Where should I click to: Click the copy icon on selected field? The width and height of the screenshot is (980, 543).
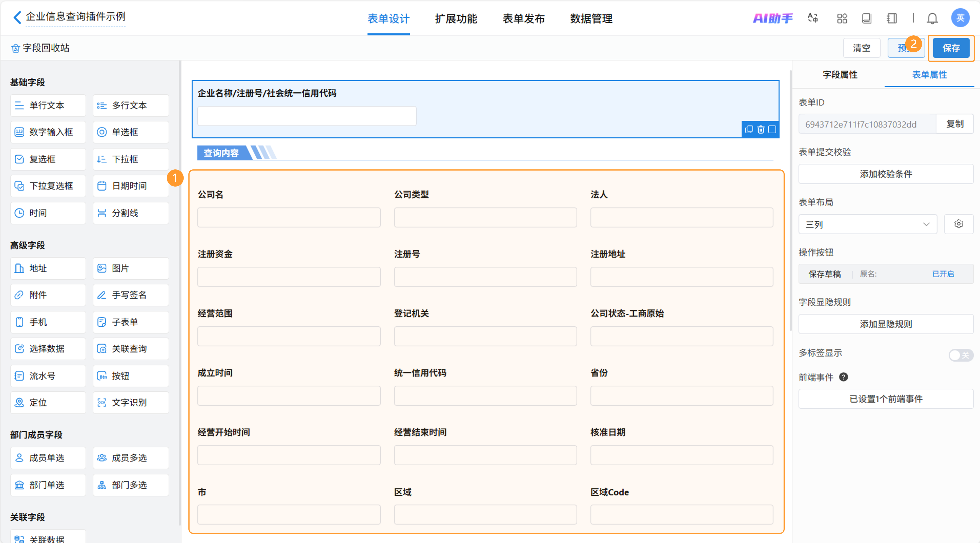tap(749, 130)
